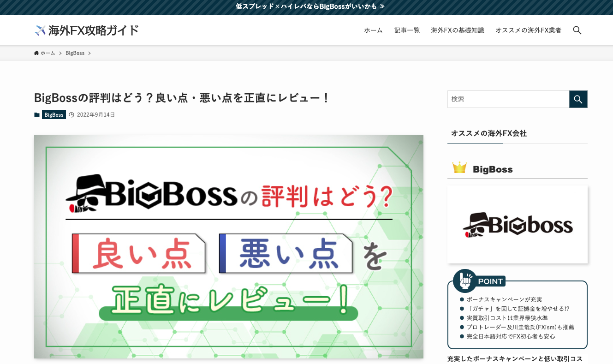
Task: Click the double-chevron arrow in the top banner
Action: [381, 6]
